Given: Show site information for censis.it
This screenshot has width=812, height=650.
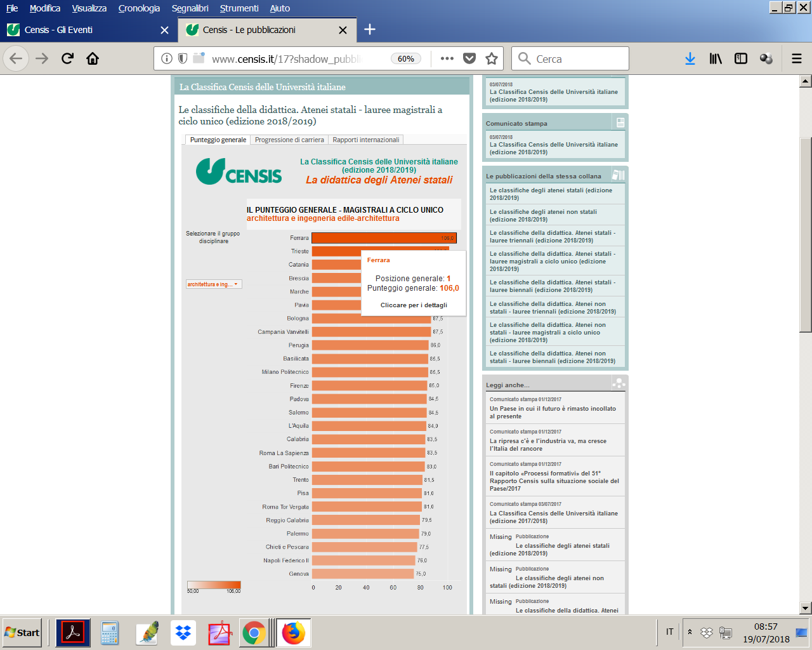Looking at the screenshot, I should pyautogui.click(x=167, y=58).
